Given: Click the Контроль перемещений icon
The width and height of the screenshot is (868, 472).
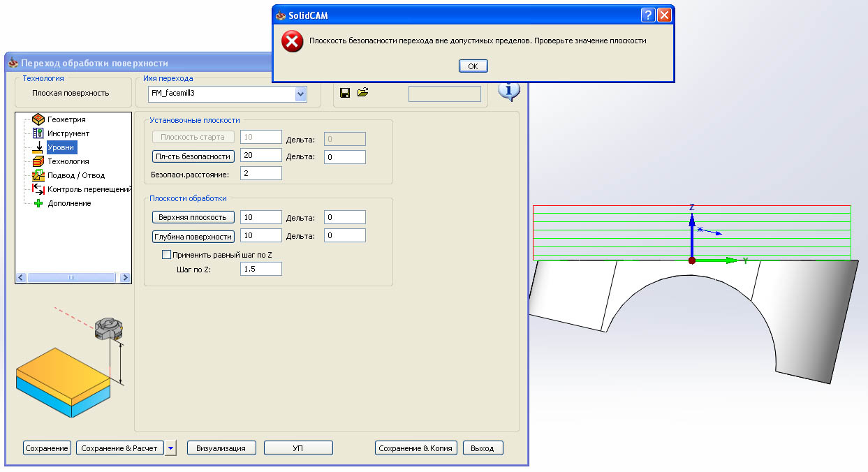Looking at the screenshot, I should coord(38,189).
